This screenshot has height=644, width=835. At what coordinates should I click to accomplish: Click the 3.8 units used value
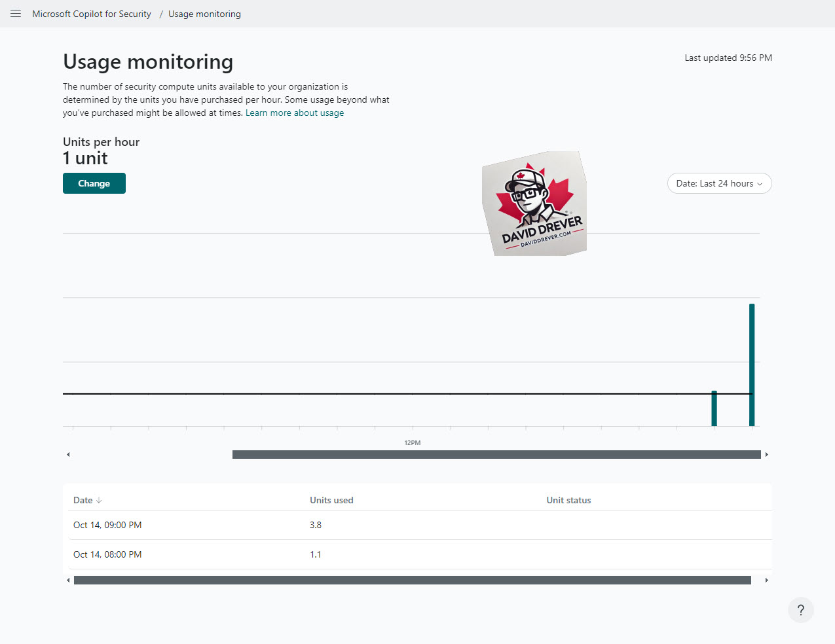(x=316, y=525)
